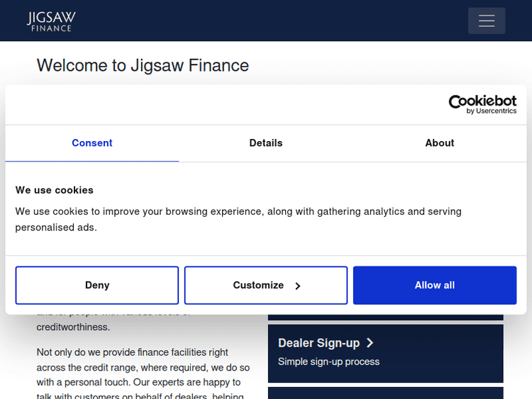This screenshot has height=399, width=532.
Task: Switch to the About tab
Action: (439, 143)
